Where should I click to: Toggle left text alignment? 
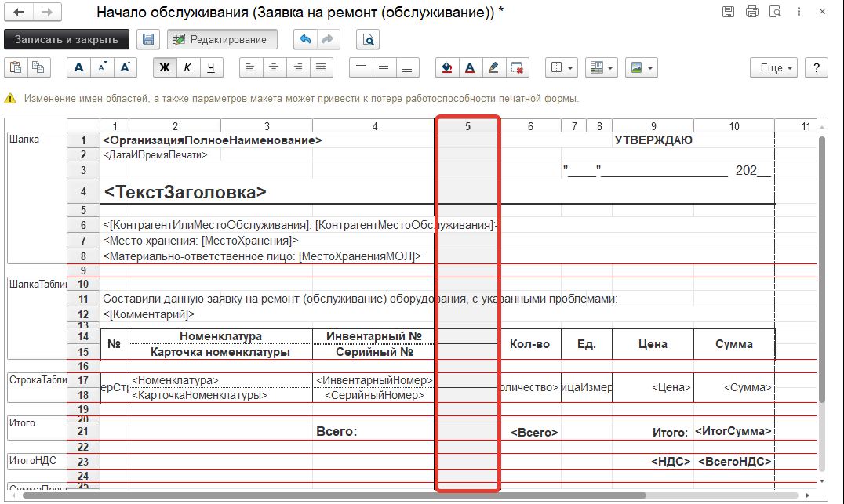pos(250,67)
